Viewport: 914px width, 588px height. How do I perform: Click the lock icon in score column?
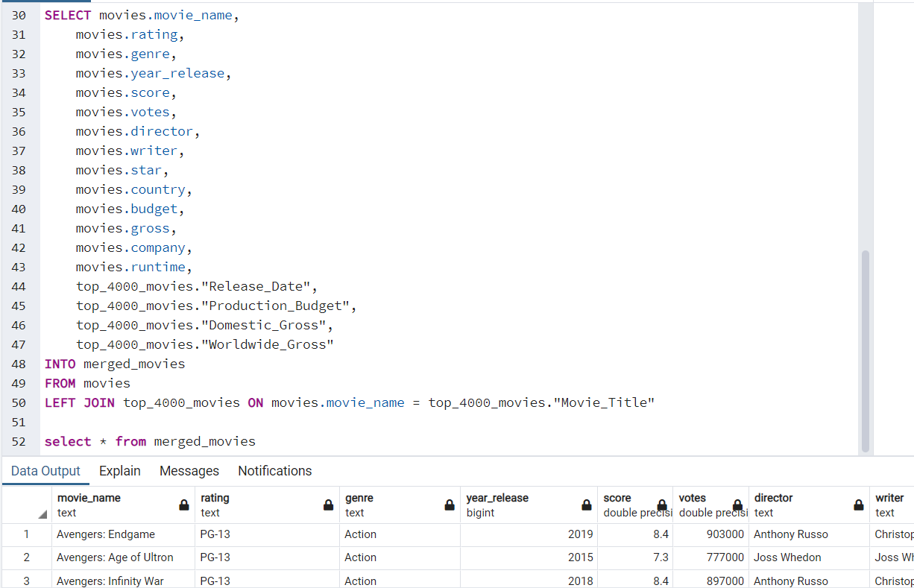[662, 505]
